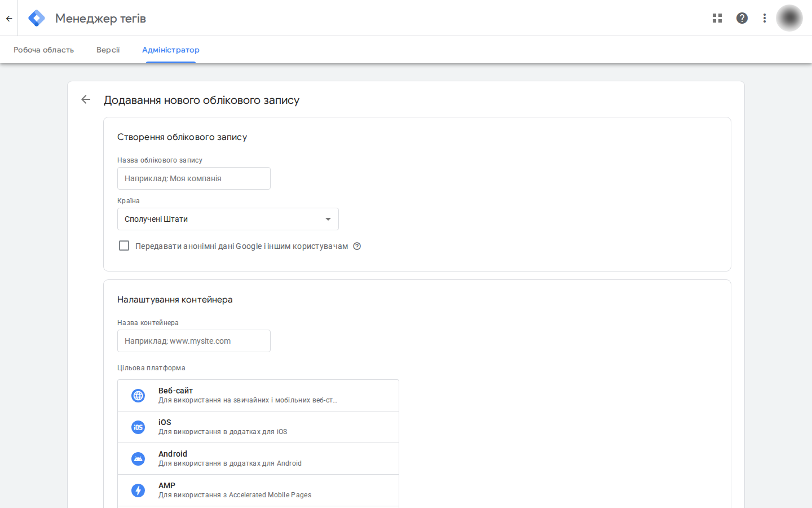The image size is (812, 508).
Task: Go back using arrow beside account heading
Action: 86,100
